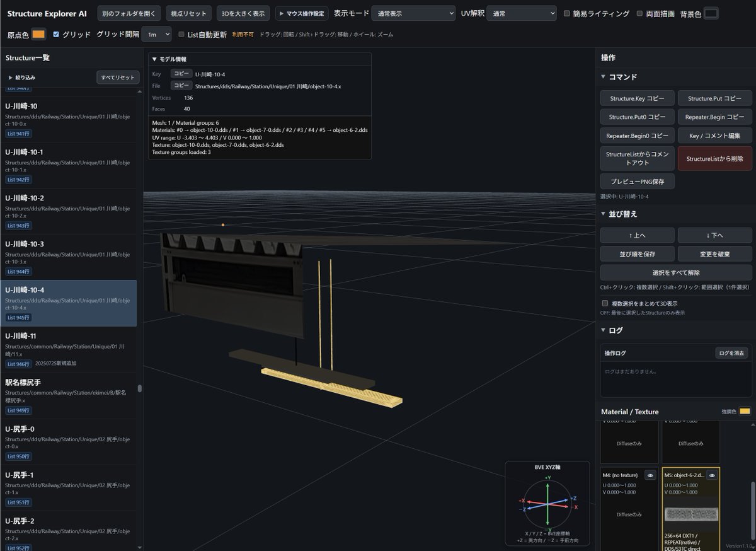Viewport: 756px width, 551px height.
Task: Copy the File path with its コピー button
Action: pos(181,86)
